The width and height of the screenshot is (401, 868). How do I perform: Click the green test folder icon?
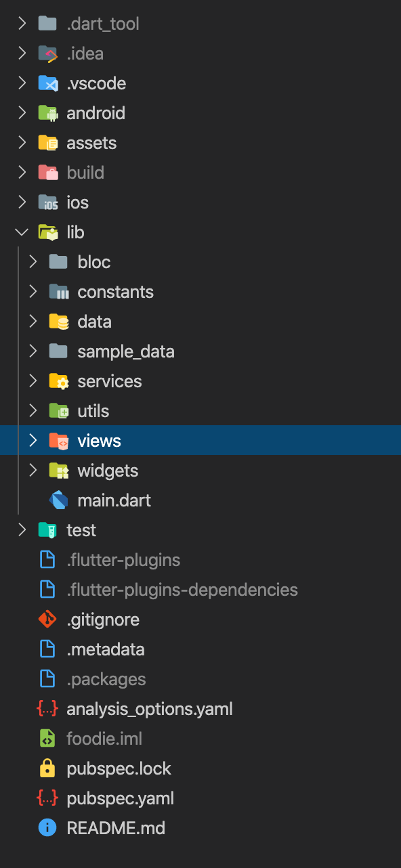click(47, 530)
